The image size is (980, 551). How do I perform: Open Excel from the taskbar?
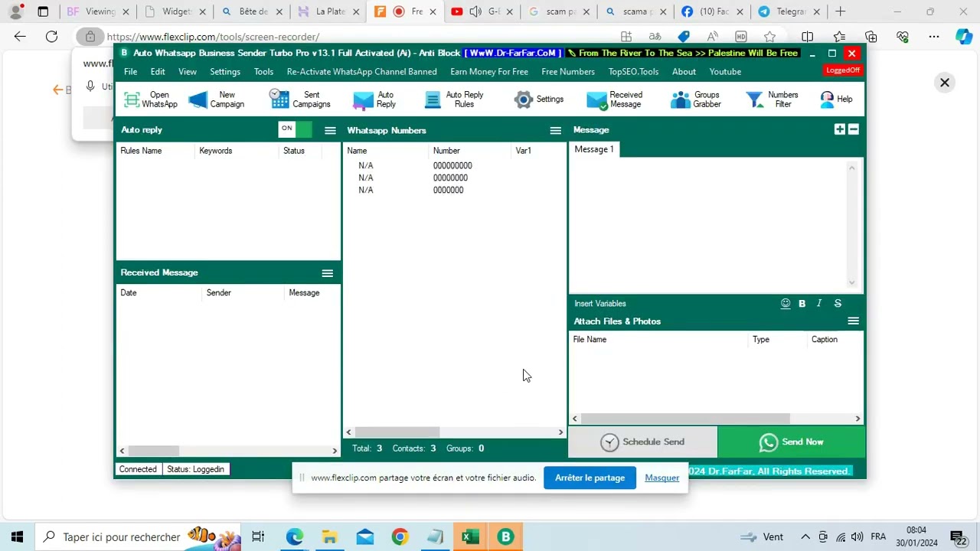(x=470, y=537)
